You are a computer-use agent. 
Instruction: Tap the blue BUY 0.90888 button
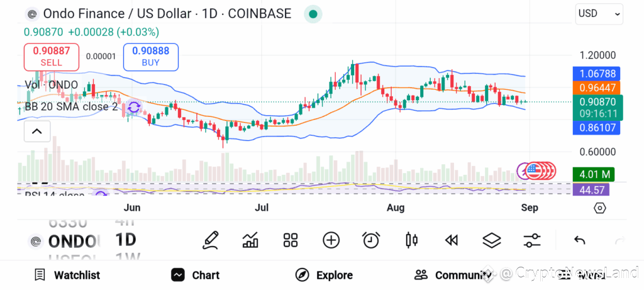click(151, 57)
